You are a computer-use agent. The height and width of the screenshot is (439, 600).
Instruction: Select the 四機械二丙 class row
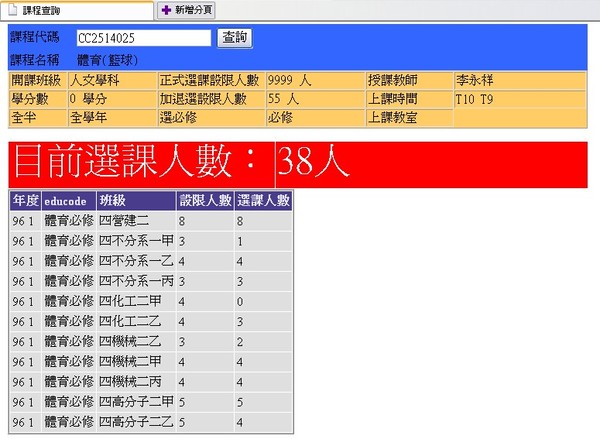(x=151, y=382)
